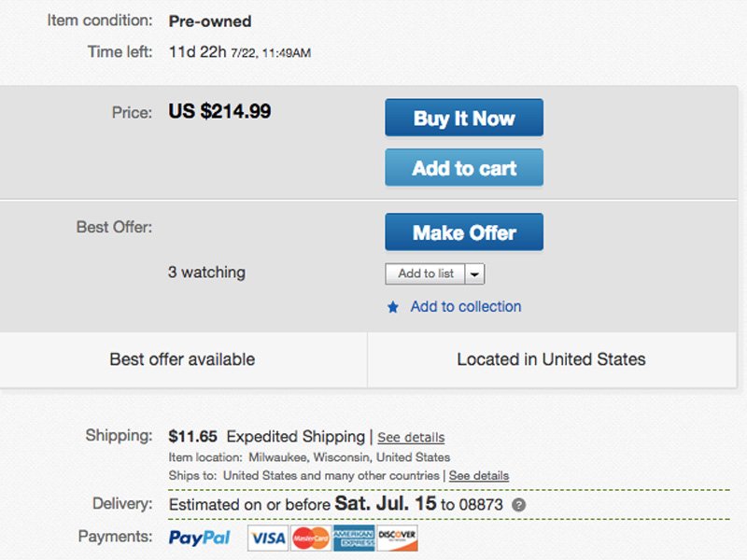The height and width of the screenshot is (560, 747).
Task: Click the PayPal payment logo
Action: (x=199, y=538)
